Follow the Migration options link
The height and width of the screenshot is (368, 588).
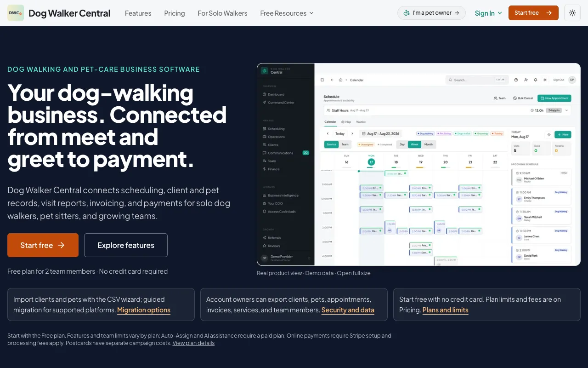(144, 310)
